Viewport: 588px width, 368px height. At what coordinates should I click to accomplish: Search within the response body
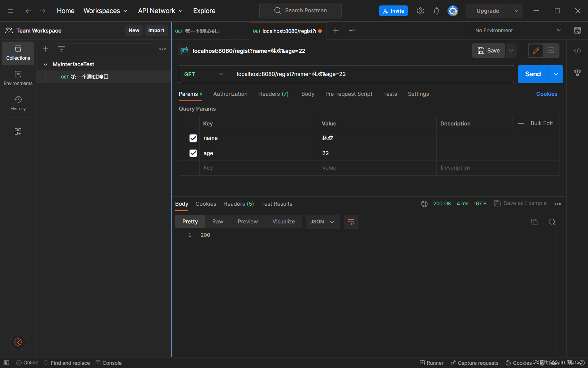click(552, 222)
